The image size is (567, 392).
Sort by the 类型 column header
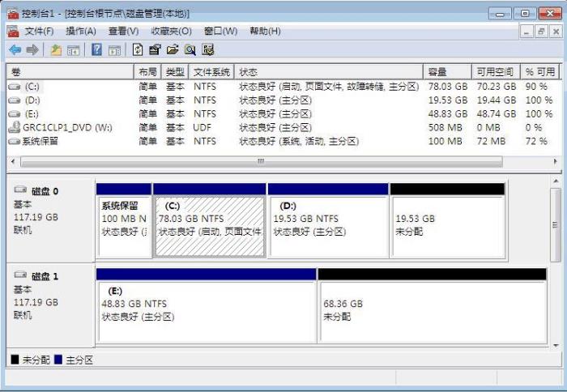pos(175,72)
